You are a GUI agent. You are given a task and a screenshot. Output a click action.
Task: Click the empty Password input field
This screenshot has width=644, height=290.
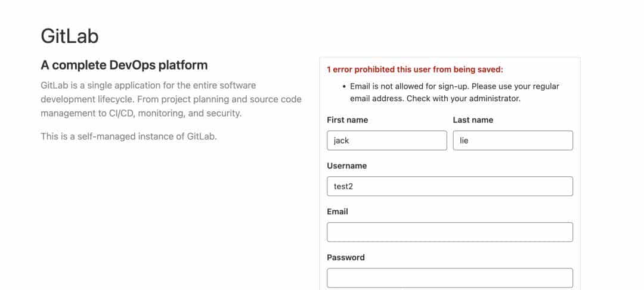450,277
